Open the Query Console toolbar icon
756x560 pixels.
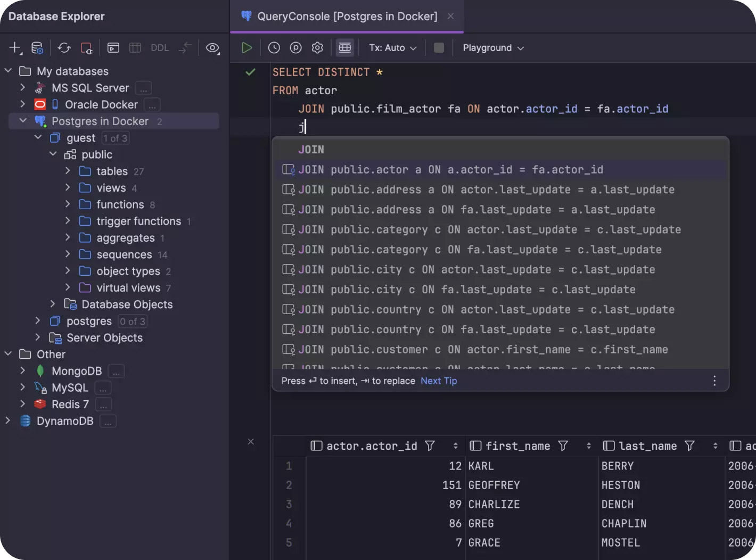(x=113, y=48)
